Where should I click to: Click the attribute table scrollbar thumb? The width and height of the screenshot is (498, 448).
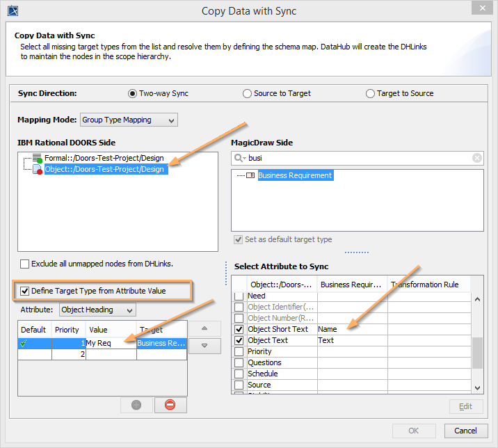(477, 353)
